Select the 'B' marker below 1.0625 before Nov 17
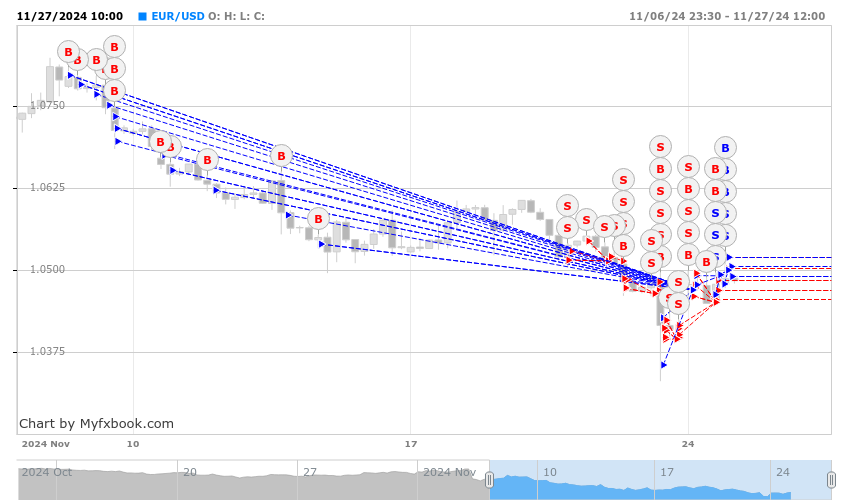850x500 pixels. tap(318, 219)
